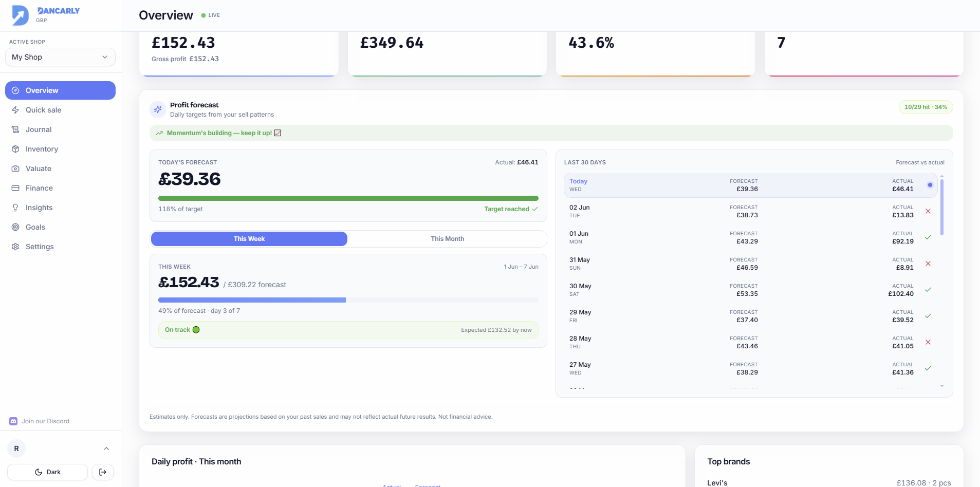
Task: Click the last 30 days list scrollbar
Action: pyautogui.click(x=942, y=207)
